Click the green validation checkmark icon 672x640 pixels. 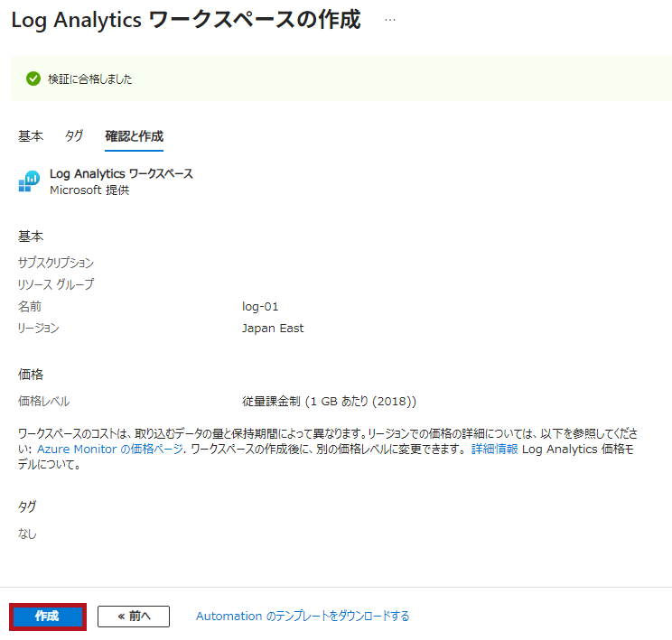pos(33,79)
